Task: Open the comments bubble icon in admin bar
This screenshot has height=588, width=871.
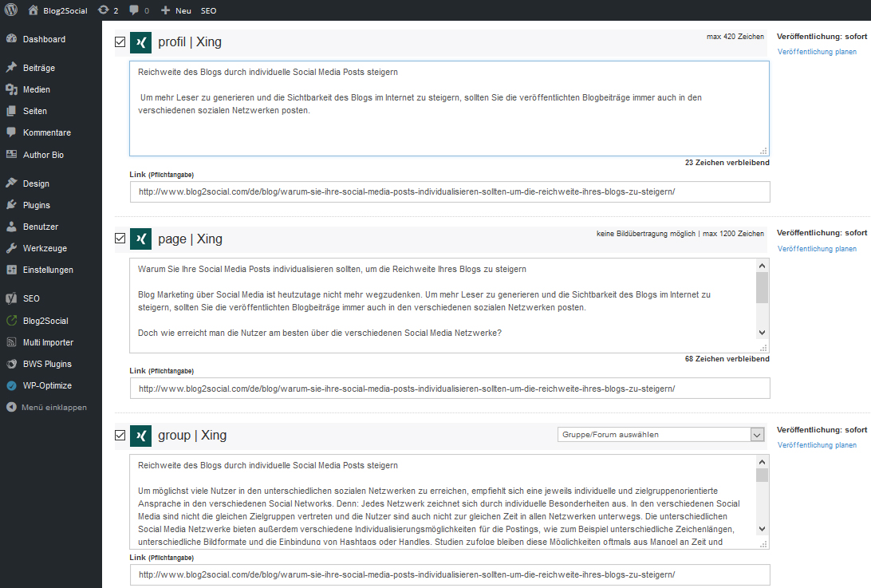Action: coord(134,10)
